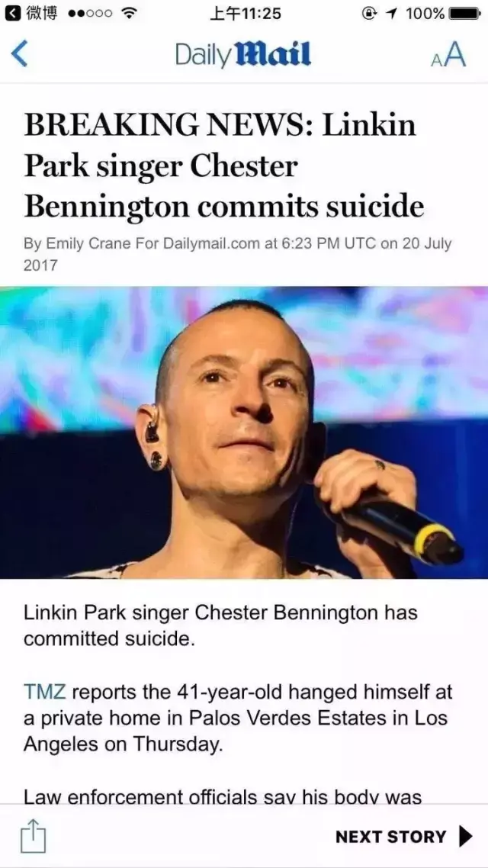Tap the location arrow status icon
This screenshot has width=488, height=868.
coord(394,13)
